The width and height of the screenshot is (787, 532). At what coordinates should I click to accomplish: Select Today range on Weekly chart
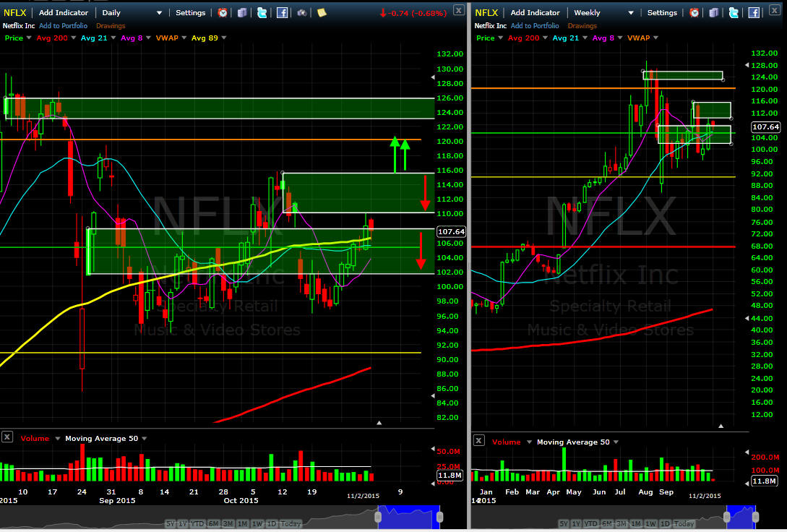[x=684, y=523]
